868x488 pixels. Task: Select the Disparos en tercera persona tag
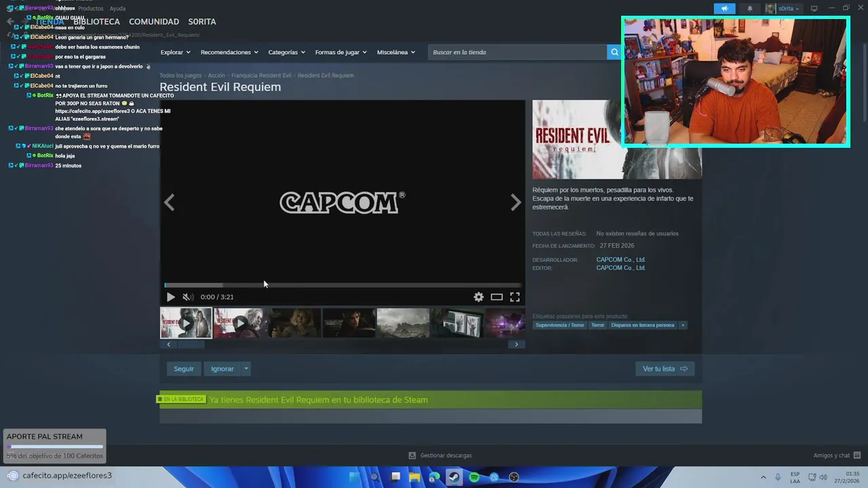point(643,325)
